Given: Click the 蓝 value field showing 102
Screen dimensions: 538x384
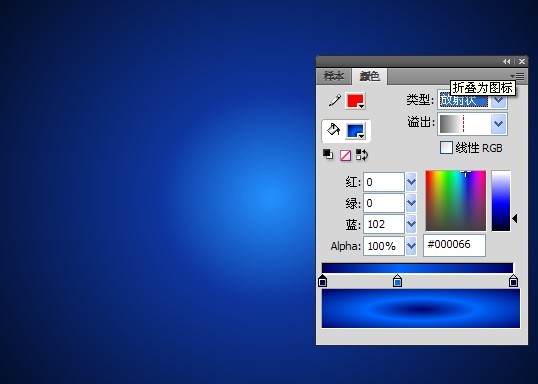Looking at the screenshot, I should [x=384, y=224].
